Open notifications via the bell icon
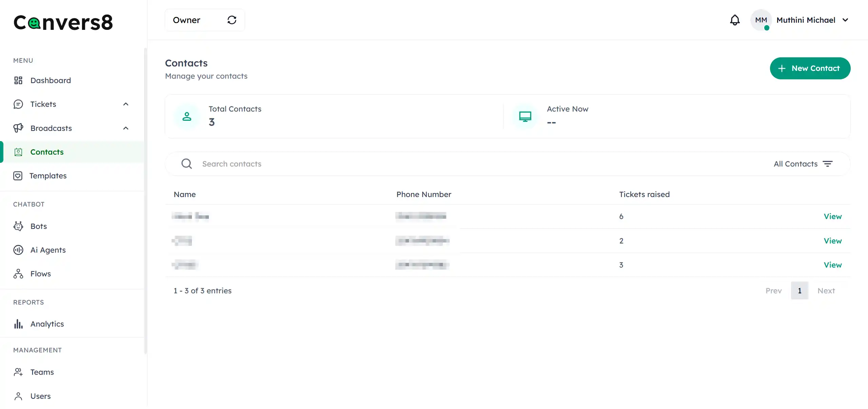This screenshot has height=409, width=868. point(734,20)
